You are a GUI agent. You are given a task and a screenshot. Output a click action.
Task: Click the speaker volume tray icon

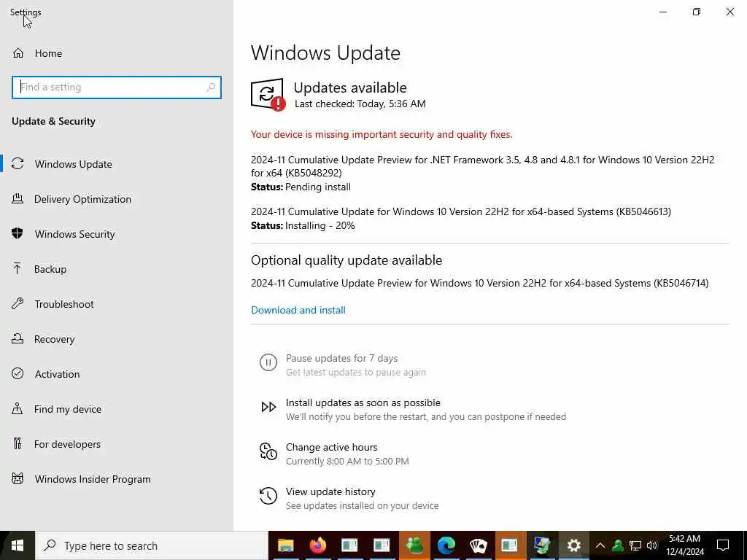point(652,545)
